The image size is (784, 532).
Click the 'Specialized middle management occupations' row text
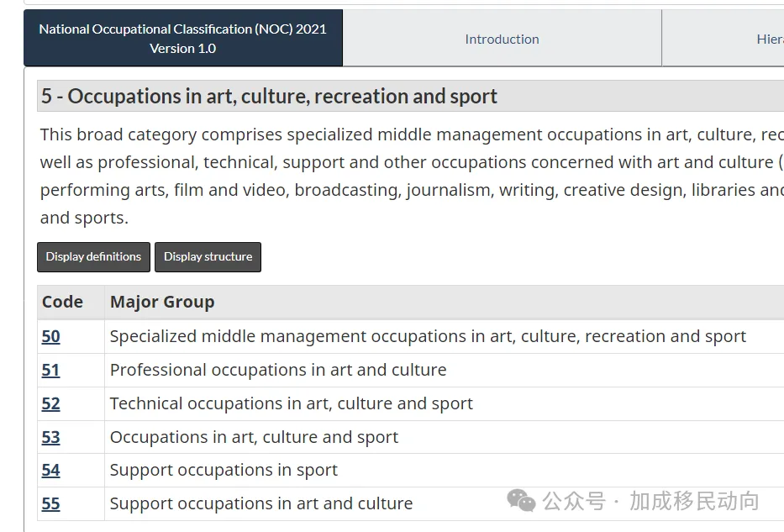coord(428,337)
